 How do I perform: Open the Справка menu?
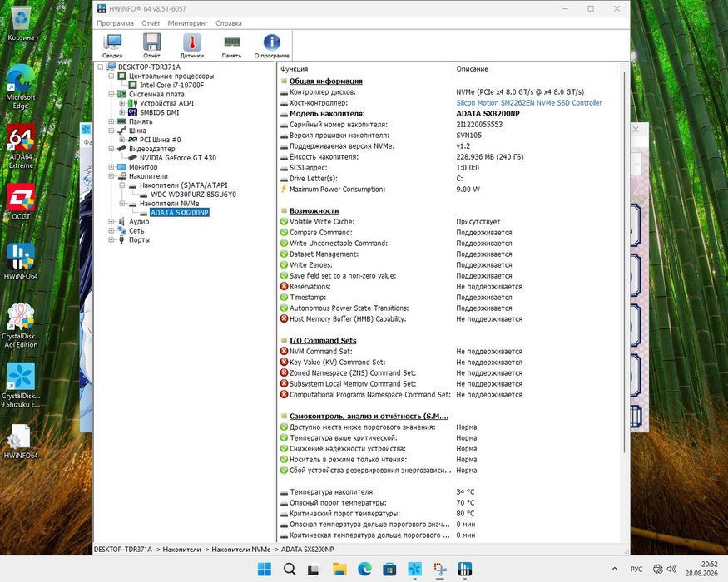tap(229, 23)
